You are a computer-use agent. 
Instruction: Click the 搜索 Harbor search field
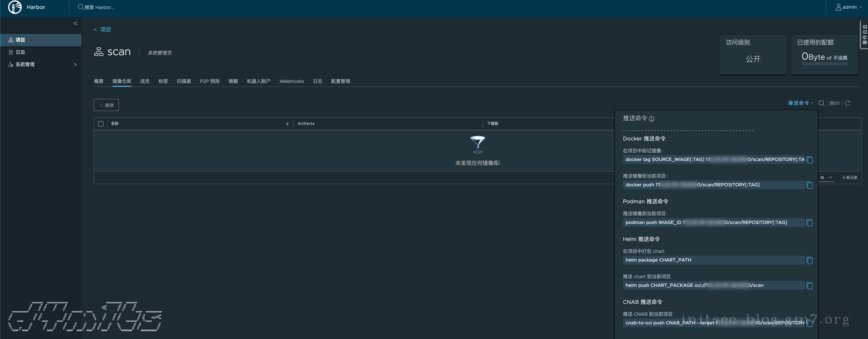pos(99,7)
